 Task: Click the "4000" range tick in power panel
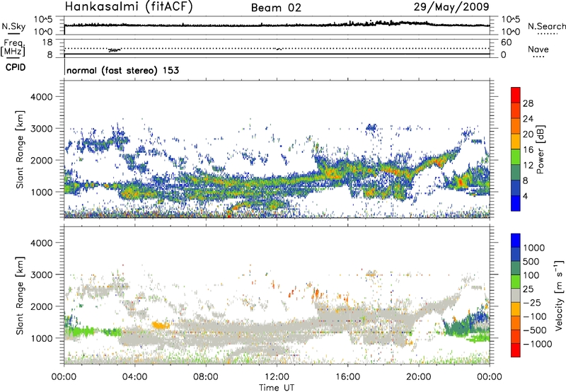41,97
